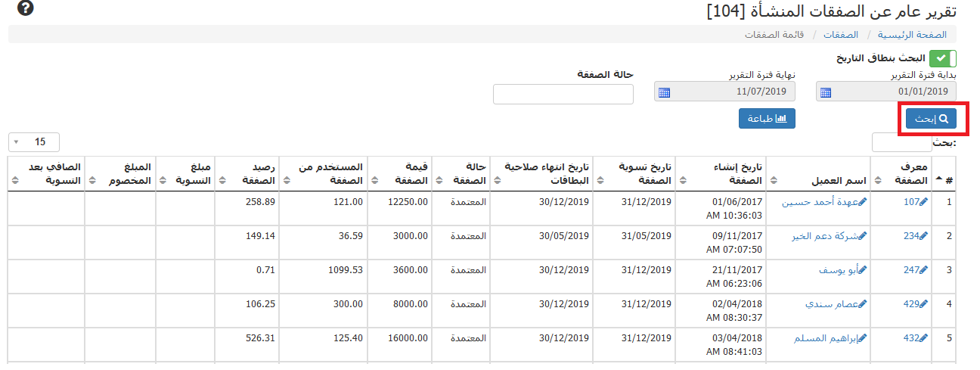Viewport: 980px width, 370px height.
Task: Click the help question mark icon
Action: point(25,9)
